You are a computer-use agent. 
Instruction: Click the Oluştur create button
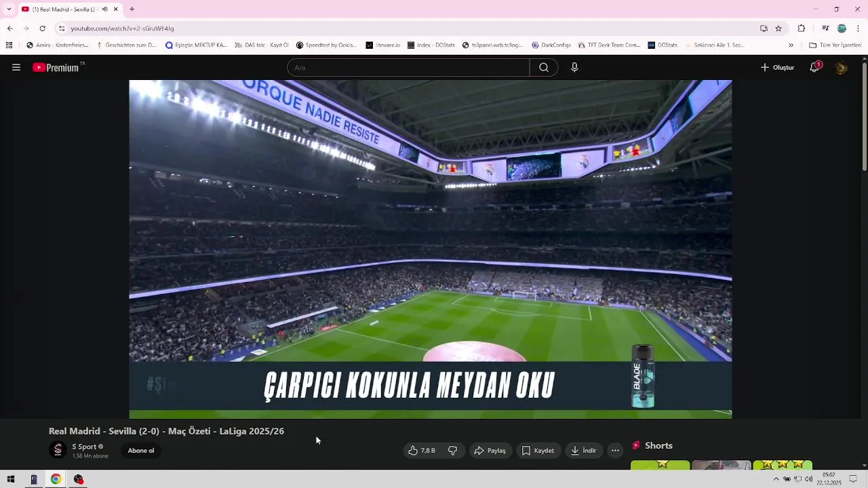coord(777,68)
